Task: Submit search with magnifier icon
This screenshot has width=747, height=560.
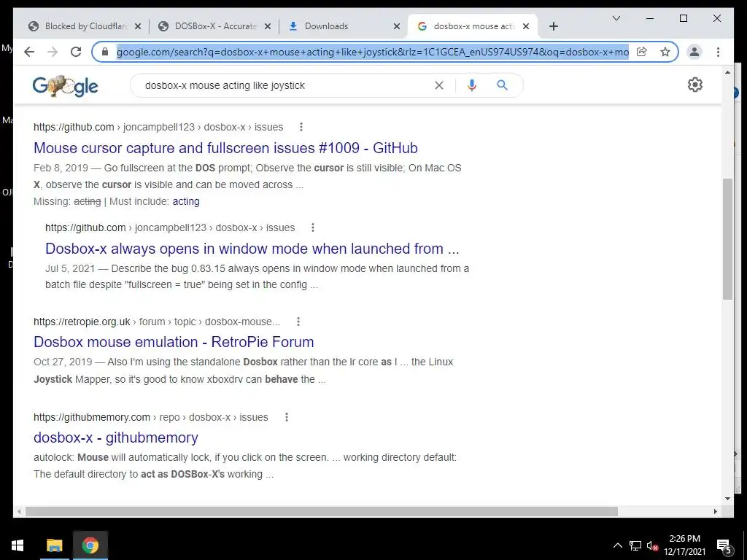Action: pyautogui.click(x=502, y=85)
